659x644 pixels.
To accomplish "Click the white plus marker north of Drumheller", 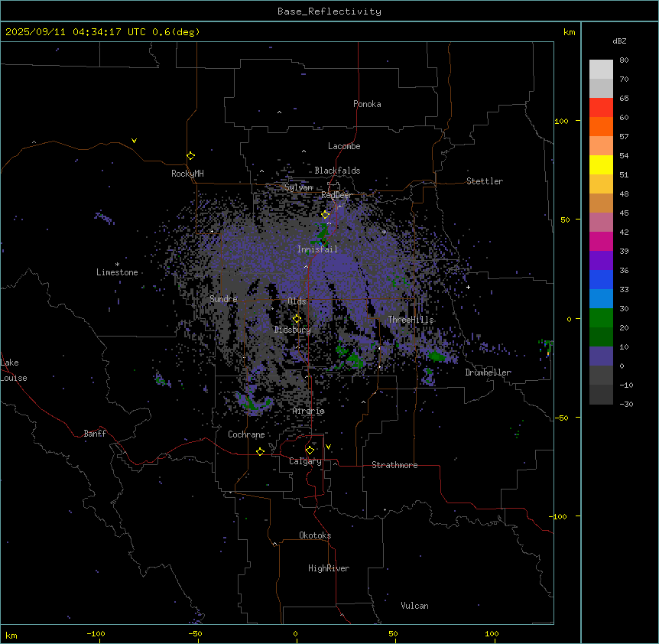I will click(468, 287).
